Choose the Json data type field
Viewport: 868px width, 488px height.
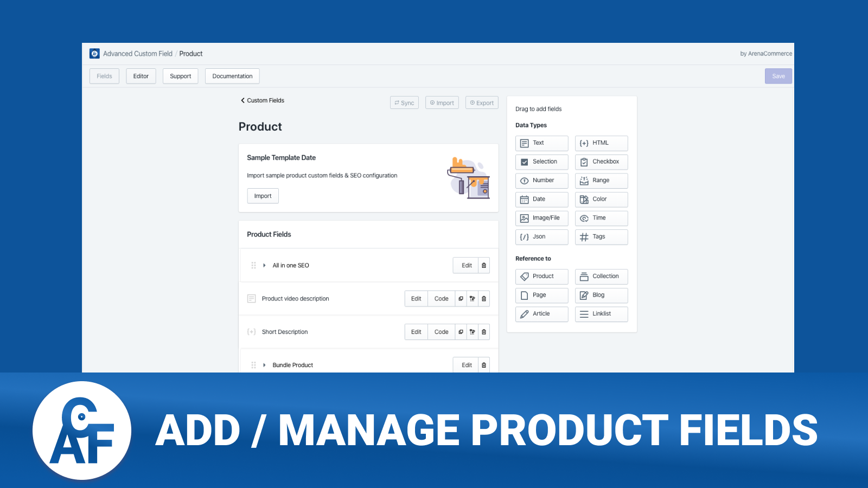pyautogui.click(x=541, y=237)
